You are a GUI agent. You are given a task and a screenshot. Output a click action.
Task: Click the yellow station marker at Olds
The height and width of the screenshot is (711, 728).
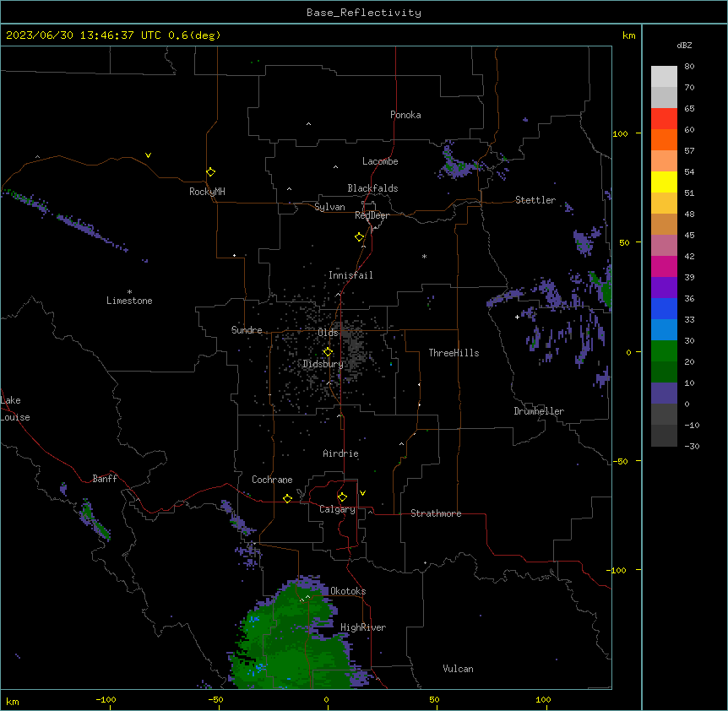click(x=328, y=352)
